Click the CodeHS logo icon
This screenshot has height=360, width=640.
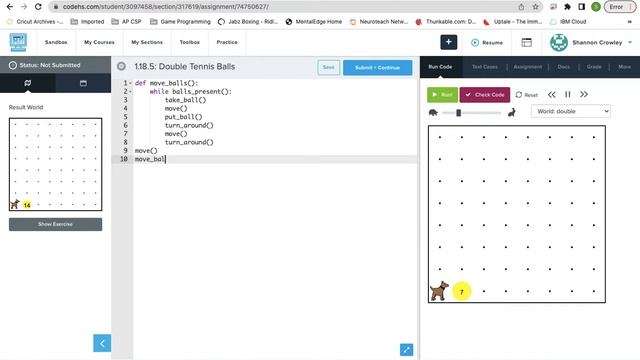(18, 42)
